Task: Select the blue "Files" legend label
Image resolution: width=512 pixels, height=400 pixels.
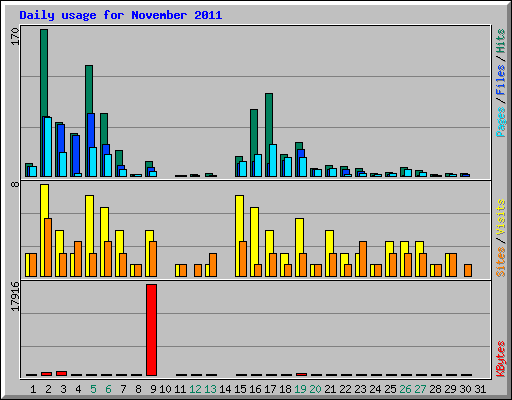Action: pos(501,79)
